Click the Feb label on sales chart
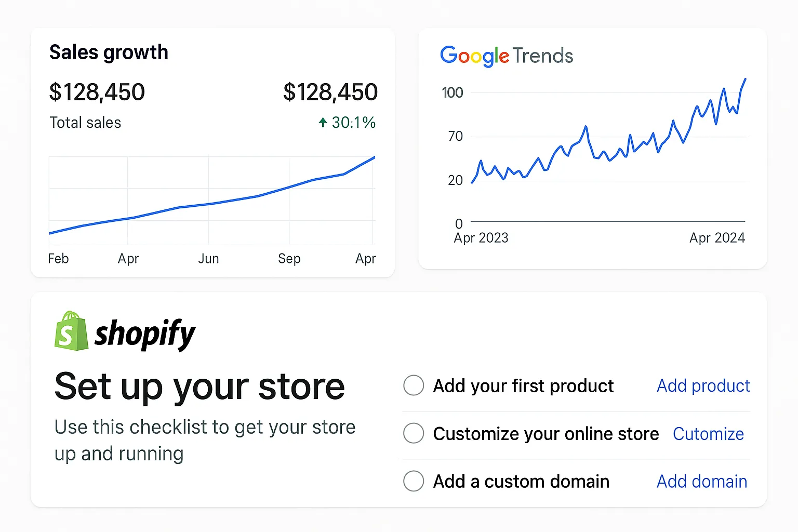This screenshot has height=532, width=798. tap(58, 259)
